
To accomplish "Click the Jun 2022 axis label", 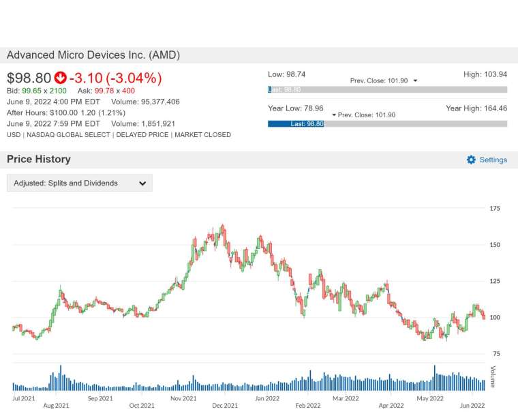I will coord(472,406).
